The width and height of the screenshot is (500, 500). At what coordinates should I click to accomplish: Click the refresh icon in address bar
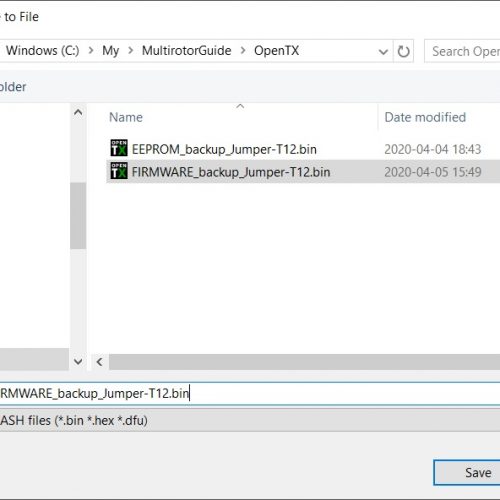pos(403,51)
